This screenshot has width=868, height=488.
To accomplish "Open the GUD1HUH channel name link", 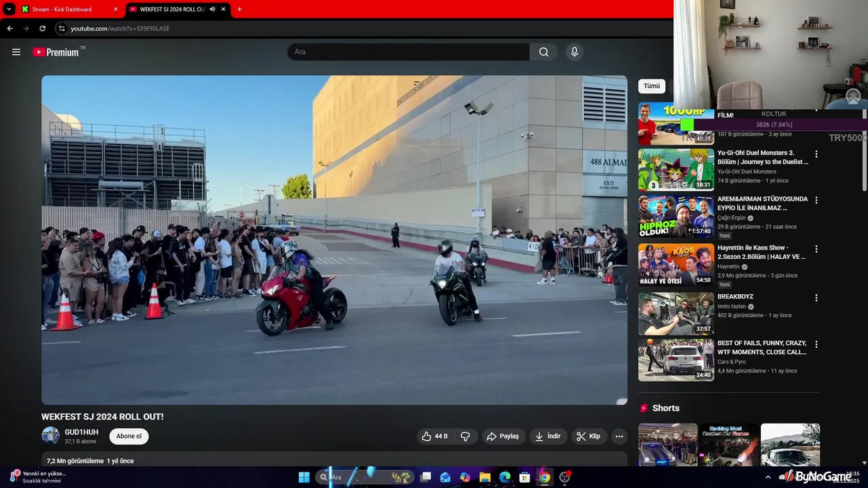I will tap(81, 432).
